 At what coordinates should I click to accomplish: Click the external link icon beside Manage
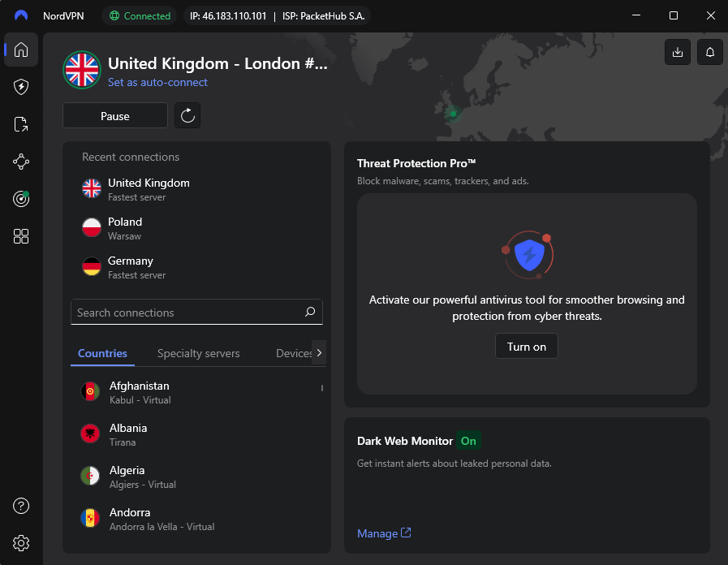point(406,533)
